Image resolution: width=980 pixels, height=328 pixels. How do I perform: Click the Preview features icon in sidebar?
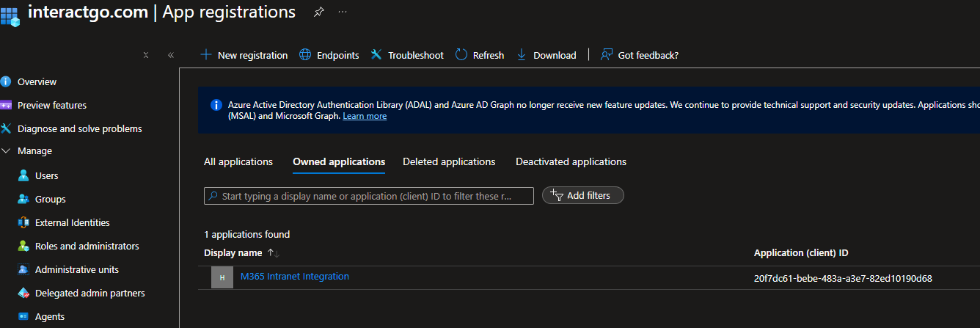(x=6, y=105)
